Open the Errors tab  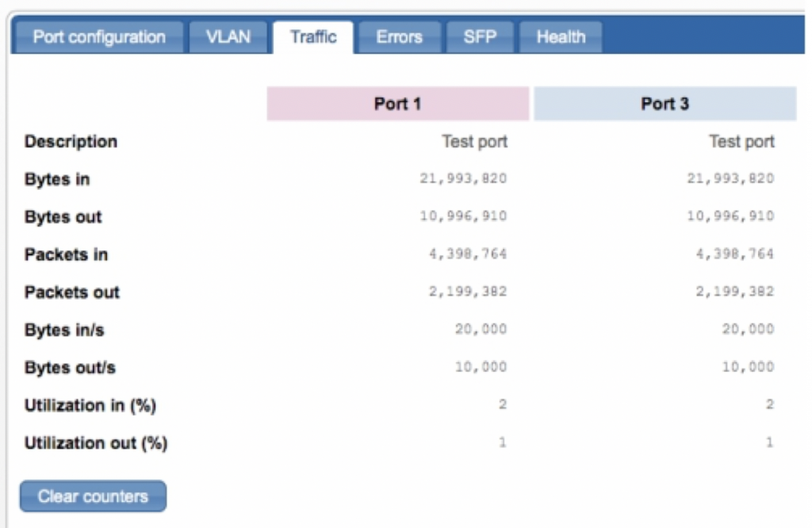pyautogui.click(x=400, y=37)
